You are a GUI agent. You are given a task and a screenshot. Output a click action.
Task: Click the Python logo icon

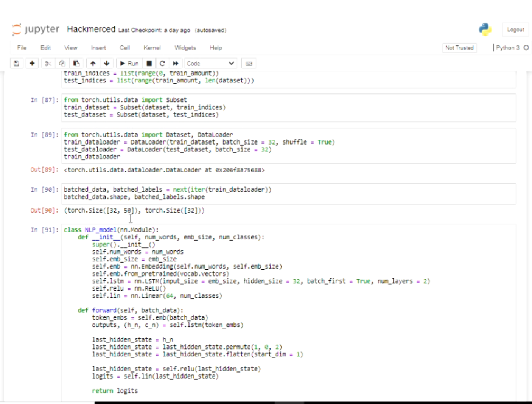pos(485,30)
